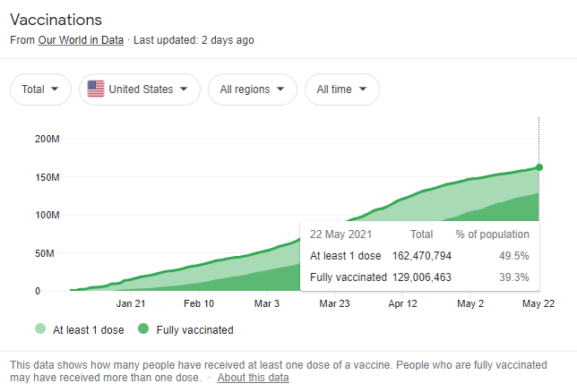Viewport: 577px width, 392px height.
Task: Expand the All time range dropdown
Action: click(x=341, y=89)
